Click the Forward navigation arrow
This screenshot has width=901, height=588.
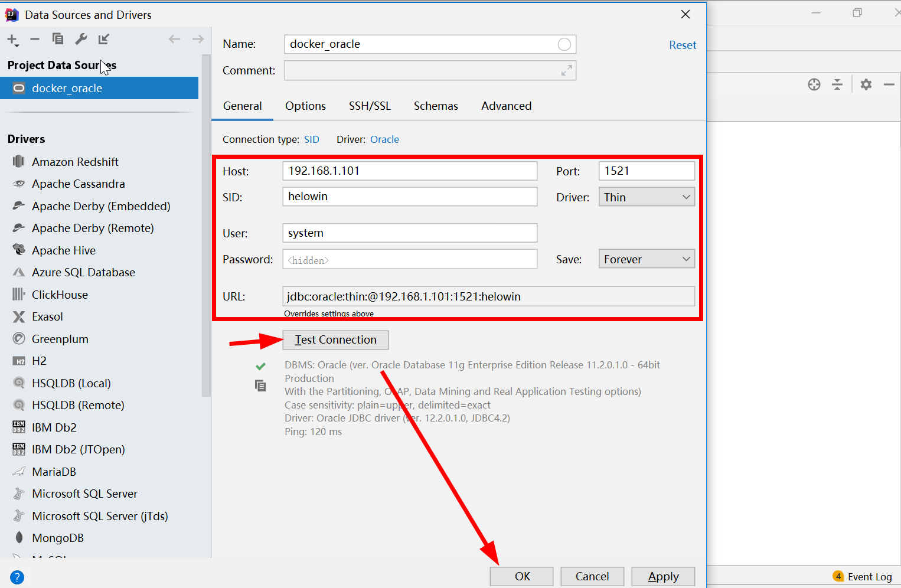click(198, 39)
